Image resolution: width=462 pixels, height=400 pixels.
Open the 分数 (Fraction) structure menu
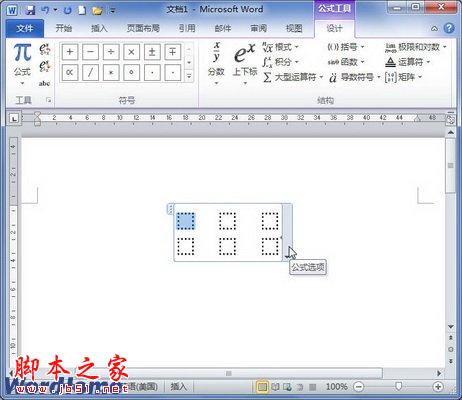point(216,63)
